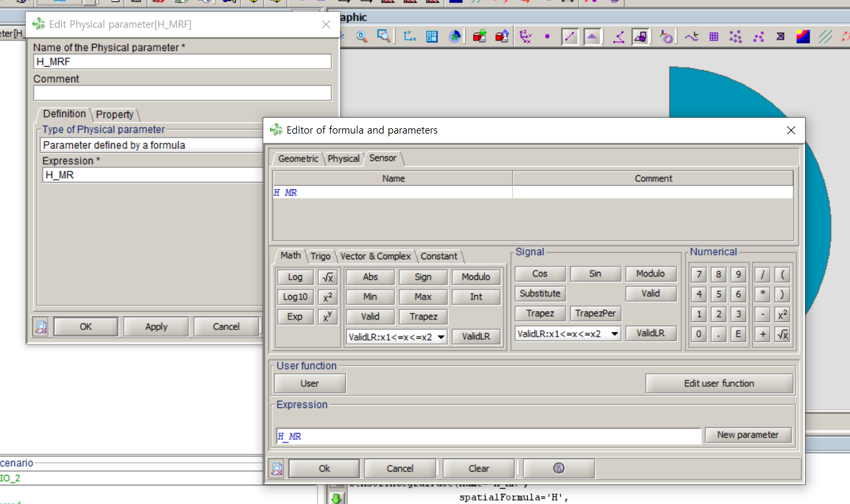Open ValidLR dropdown in Math section
Image resolution: width=850 pixels, height=504 pixels.
[441, 337]
